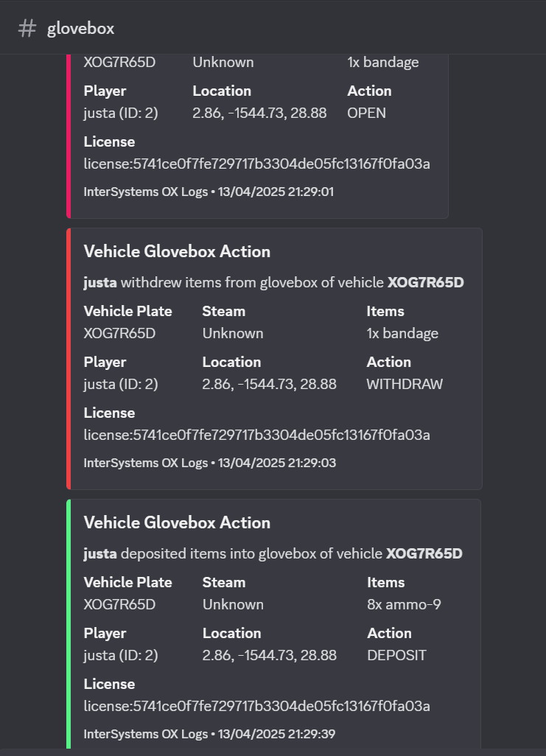546x756 pixels.
Task: Click the license string in deposited embed
Action: click(256, 706)
